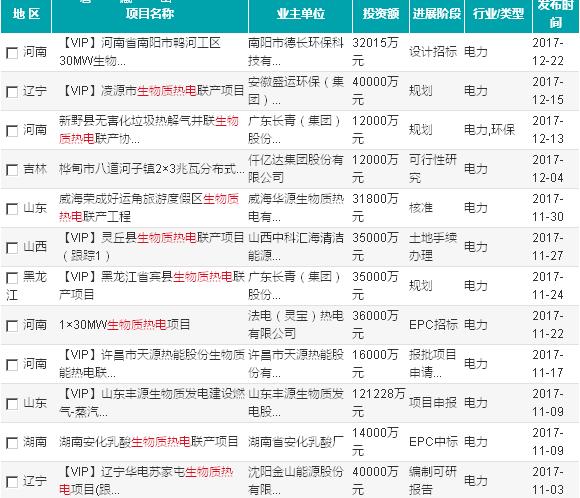Screen dimensions: 580x498
Task: Check the 1×30MW生物质热电项目 checkbox
Action: pyautogui.click(x=12, y=326)
